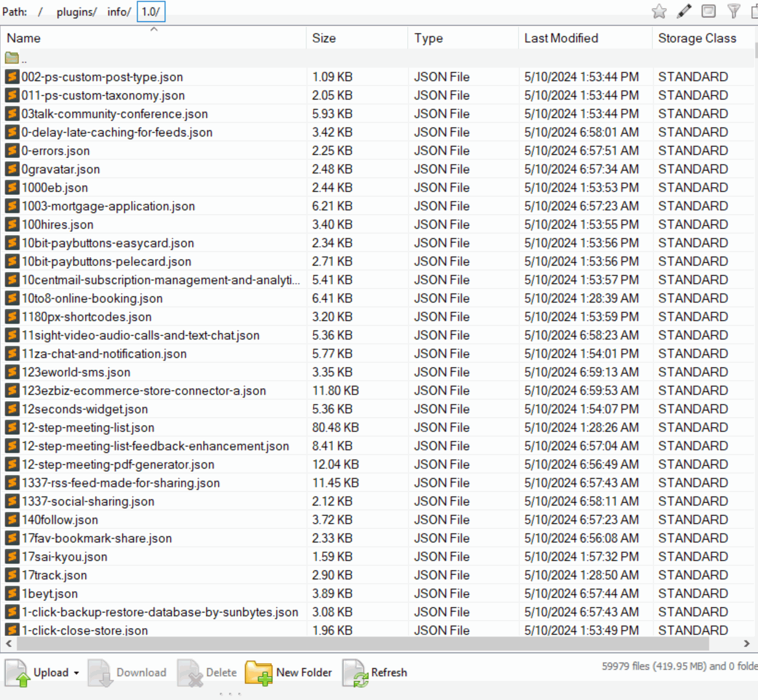Click the 80.48 KB size cell

(335, 428)
